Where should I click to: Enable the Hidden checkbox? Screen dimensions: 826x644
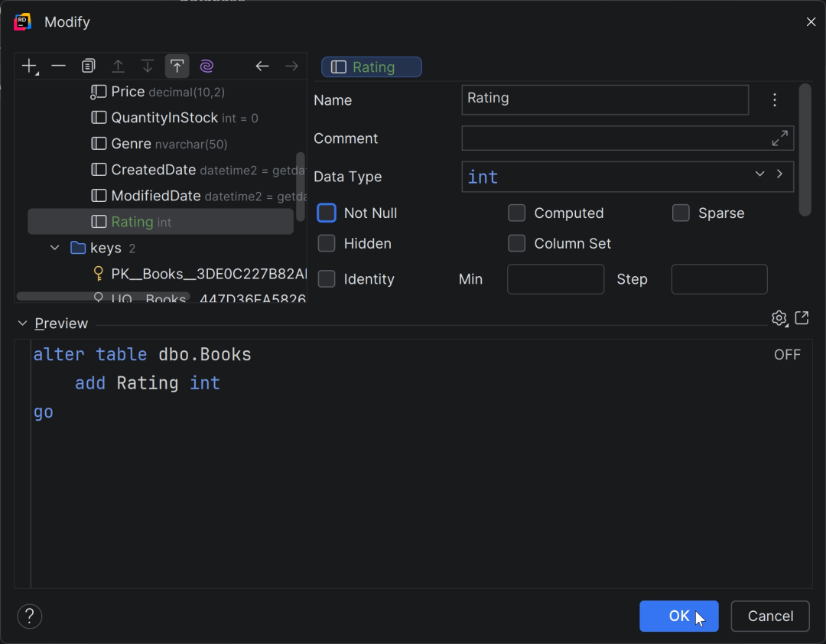point(327,243)
